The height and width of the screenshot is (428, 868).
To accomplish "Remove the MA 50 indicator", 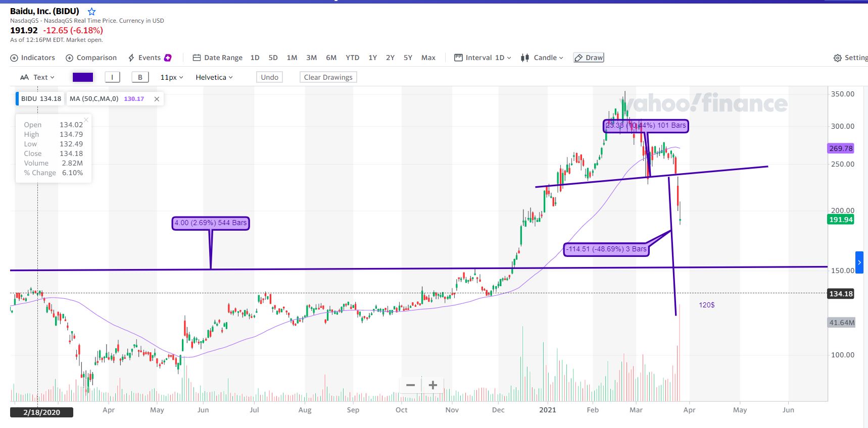I will coord(157,99).
